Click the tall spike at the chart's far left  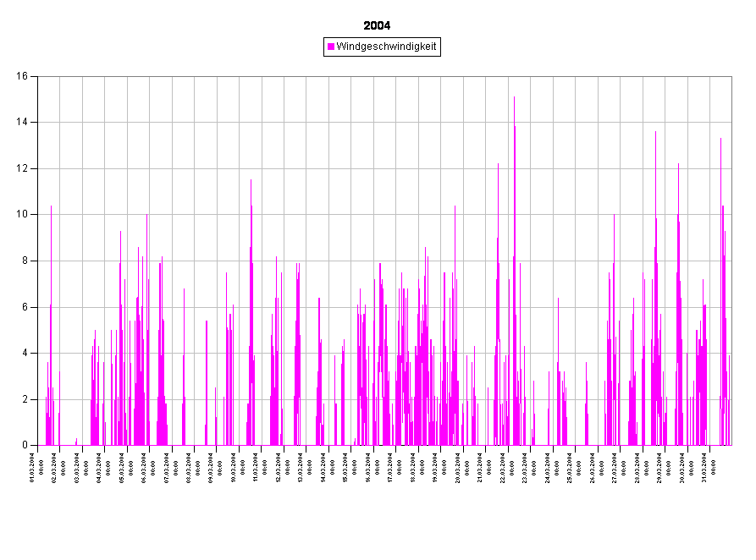tap(51, 208)
